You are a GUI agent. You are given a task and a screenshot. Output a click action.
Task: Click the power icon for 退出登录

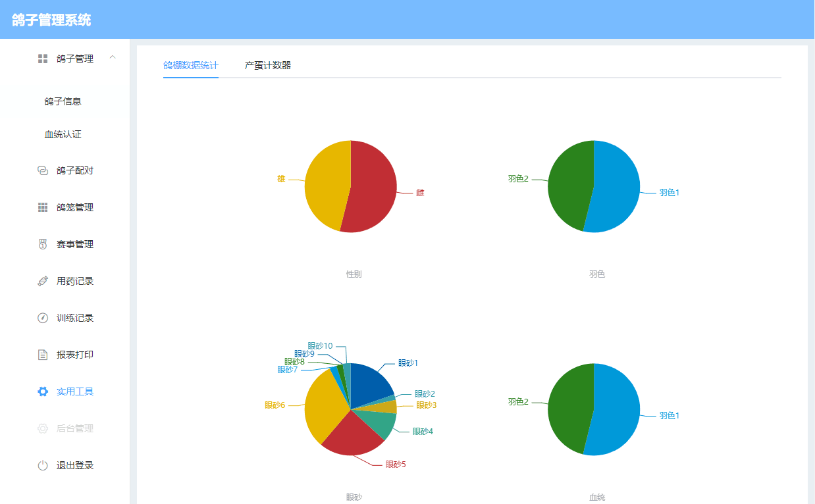(x=43, y=465)
